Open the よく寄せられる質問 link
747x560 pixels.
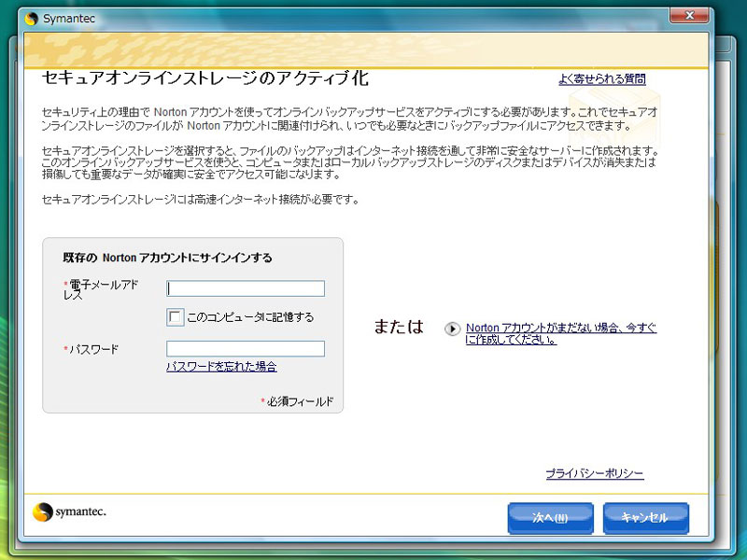pos(601,79)
